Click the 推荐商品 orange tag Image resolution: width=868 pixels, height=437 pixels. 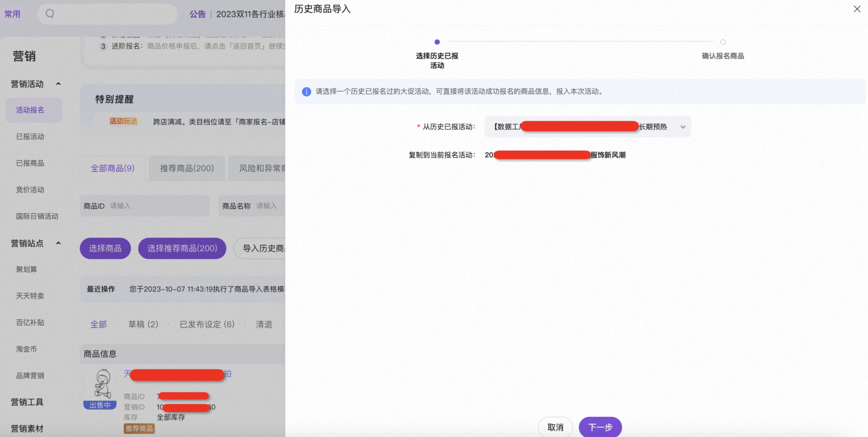click(139, 429)
